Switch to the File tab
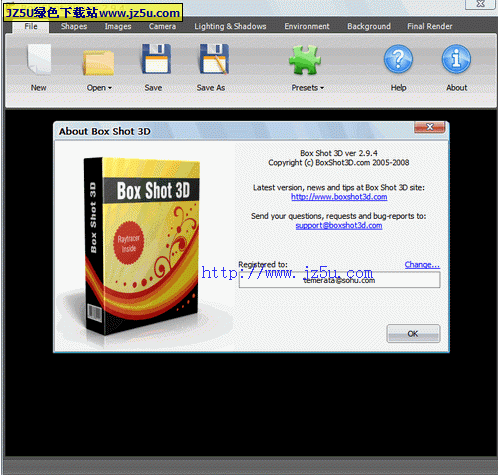498x475 pixels. tap(31, 26)
